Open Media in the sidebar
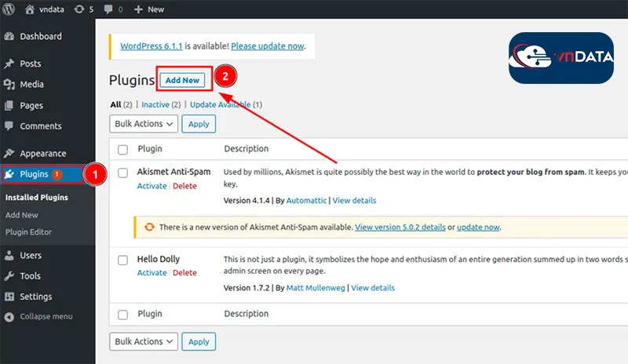The height and width of the screenshot is (364, 628). point(31,84)
